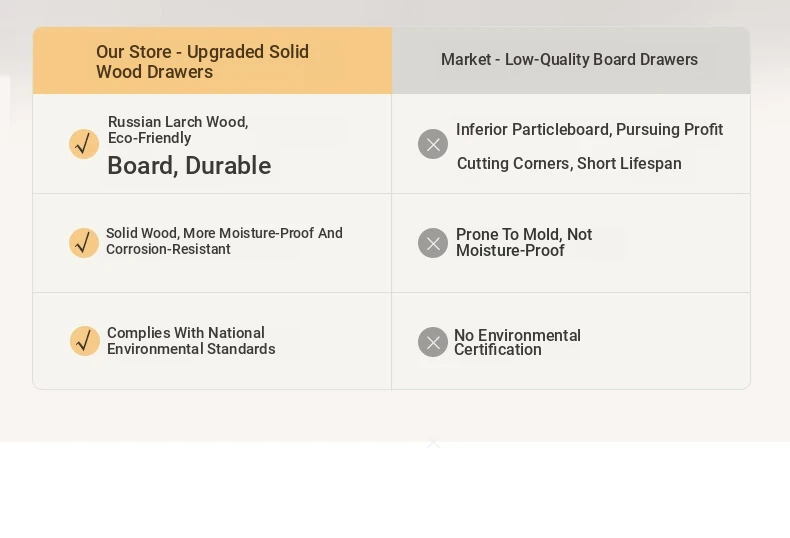Click Solid Wood More Moisture-Proof text
This screenshot has height=538, width=790.
click(x=224, y=233)
